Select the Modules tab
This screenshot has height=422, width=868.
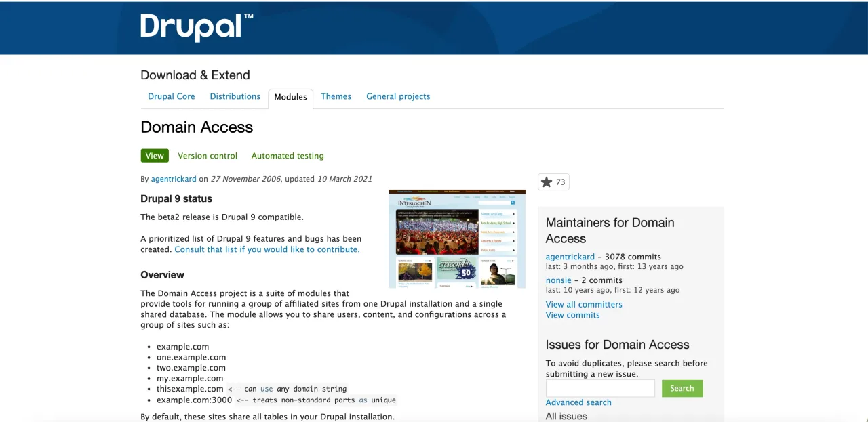coord(290,98)
